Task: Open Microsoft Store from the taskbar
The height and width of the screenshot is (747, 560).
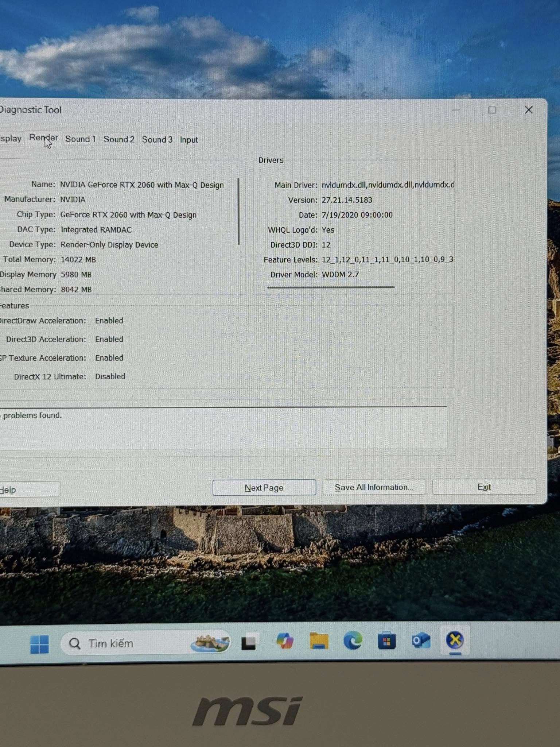Action: [x=386, y=641]
